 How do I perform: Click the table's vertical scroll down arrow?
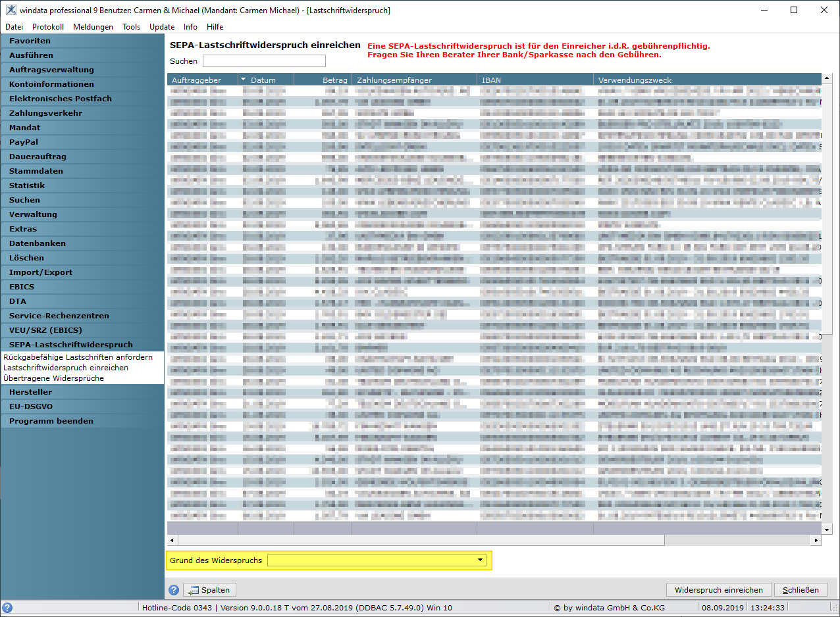[827, 529]
